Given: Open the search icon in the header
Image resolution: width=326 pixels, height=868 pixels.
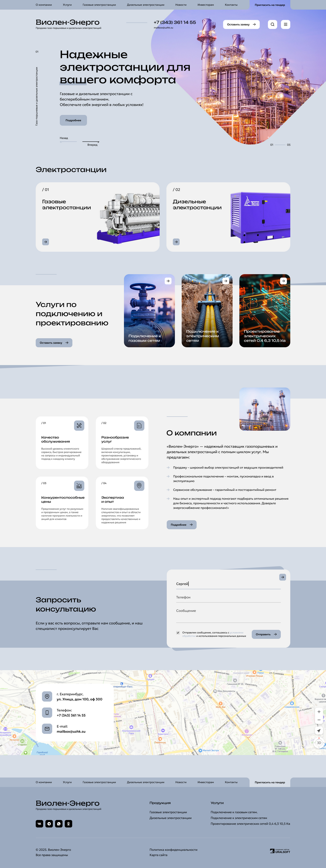Looking at the screenshot, I should pos(272,24).
